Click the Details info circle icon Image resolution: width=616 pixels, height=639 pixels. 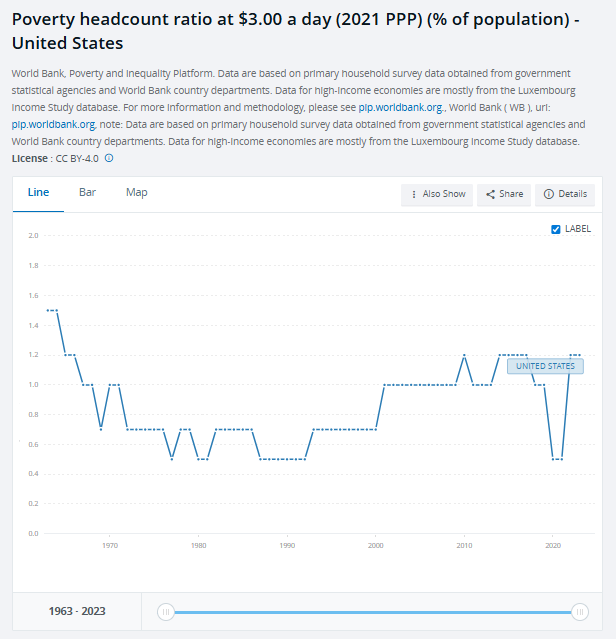click(549, 194)
